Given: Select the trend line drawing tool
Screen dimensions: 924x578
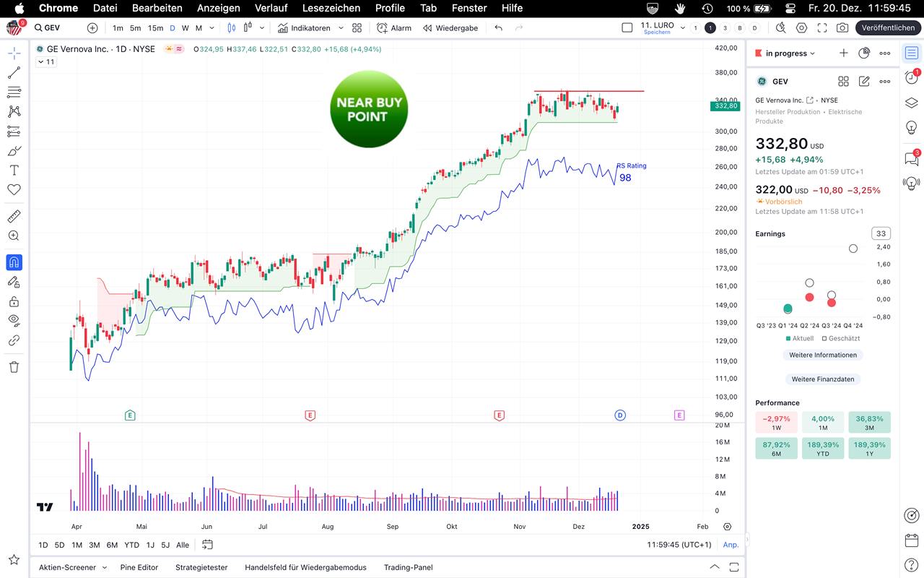Looking at the screenshot, I should click(x=14, y=73).
